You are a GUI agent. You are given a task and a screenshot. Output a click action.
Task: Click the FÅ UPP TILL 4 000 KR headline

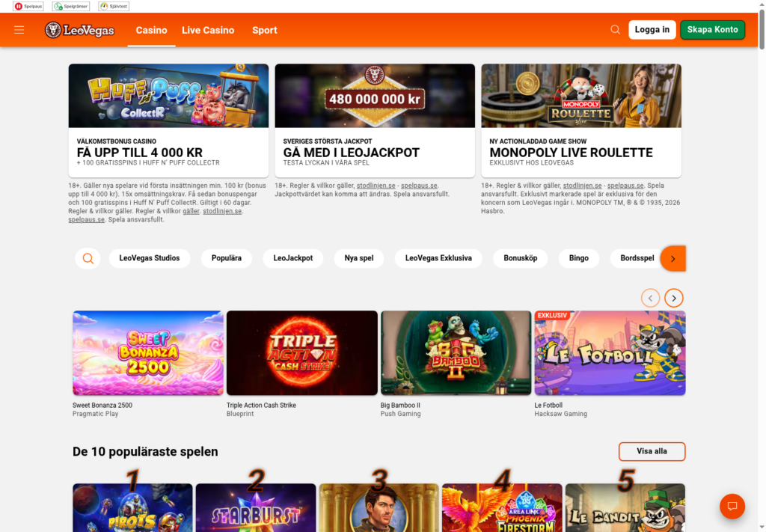pos(140,153)
